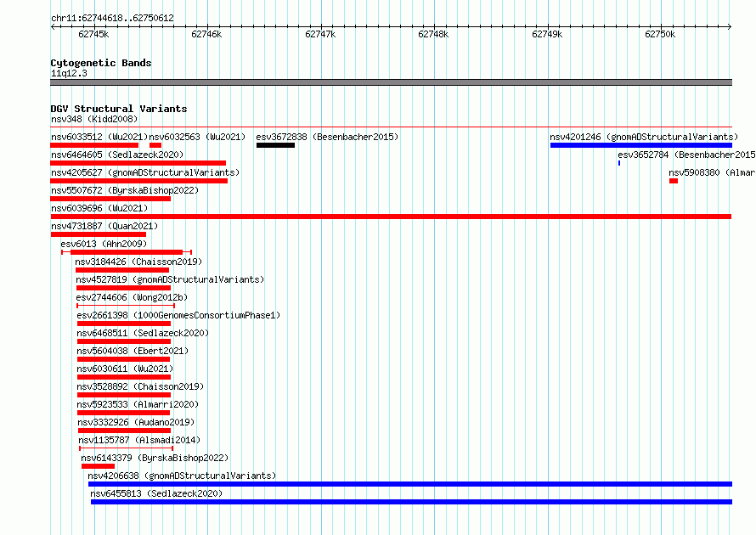
Task: Click the red bar under nsv4205627
Action: click(138, 181)
